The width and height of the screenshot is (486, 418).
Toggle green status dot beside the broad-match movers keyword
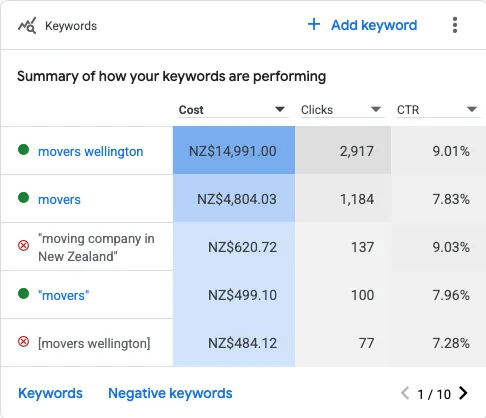(x=23, y=198)
